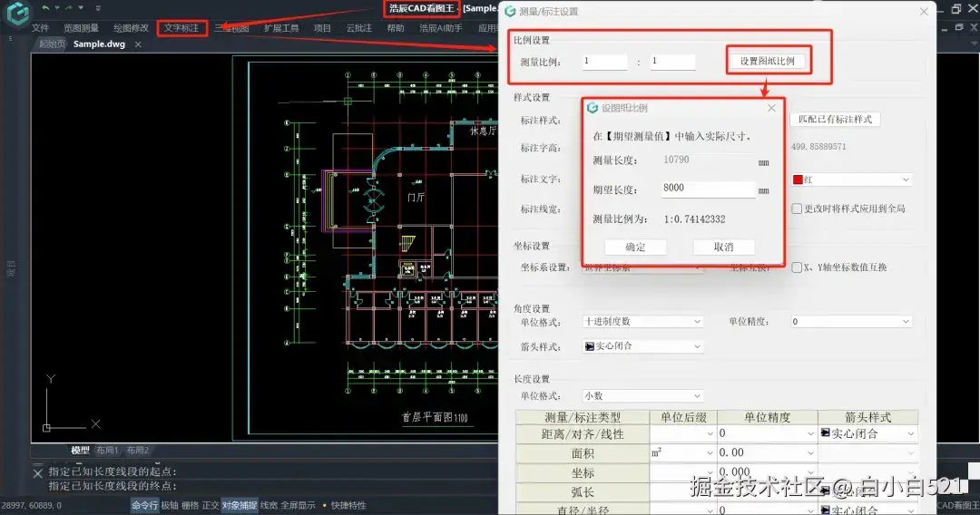Click the 匹配已有标注样式 button

(835, 120)
